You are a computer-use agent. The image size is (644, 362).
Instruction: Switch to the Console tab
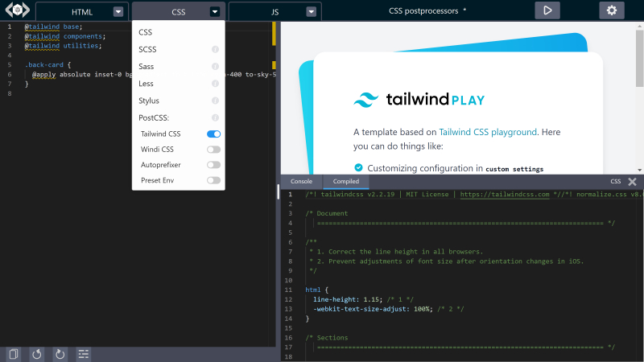point(301,182)
